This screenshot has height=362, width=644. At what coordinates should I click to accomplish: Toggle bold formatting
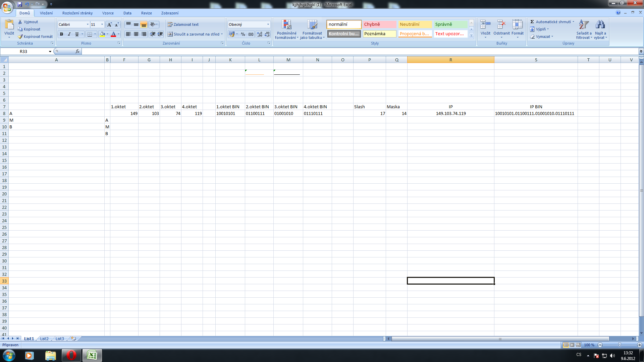coord(61,34)
